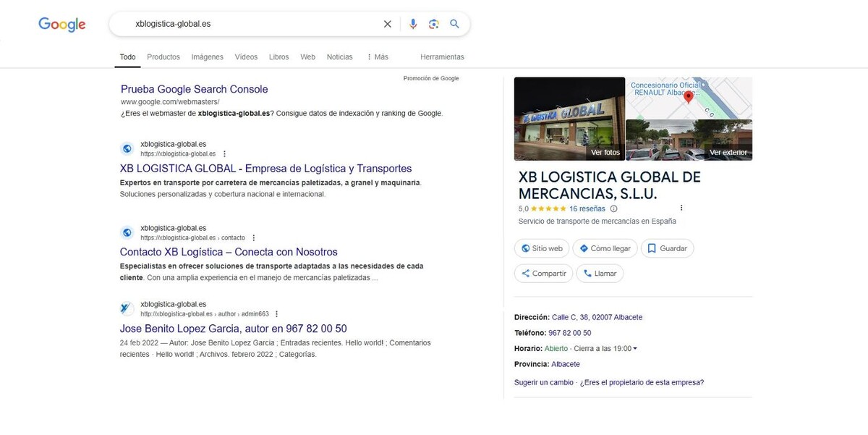The image size is (868, 435).
Task: Open review info icon next to 16 reseñas
Action: (614, 208)
